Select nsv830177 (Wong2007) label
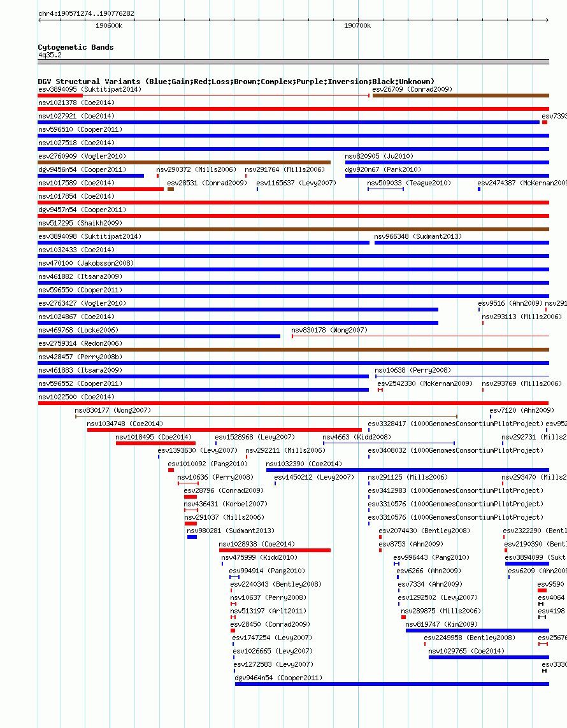The image size is (567, 728). pyautogui.click(x=113, y=411)
